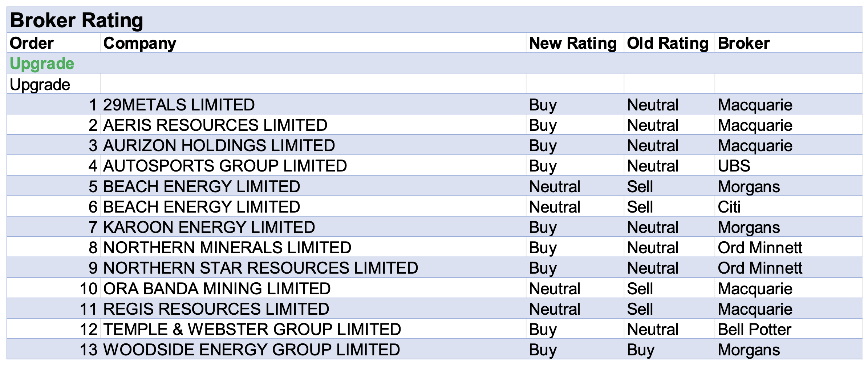868x367 pixels.
Task: Click the AERIS RESOURCES LIMITED cell
Action: [x=215, y=125]
